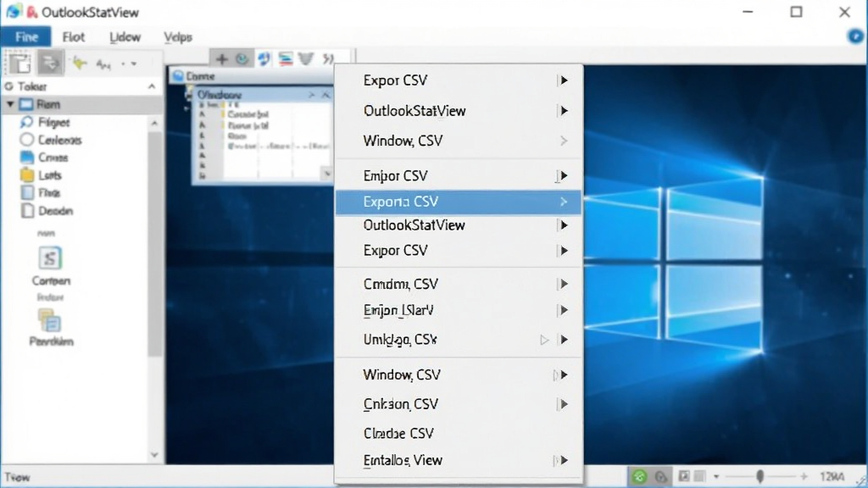
Task: Choose the Cmdm, CSV menu entry
Action: [x=459, y=284]
